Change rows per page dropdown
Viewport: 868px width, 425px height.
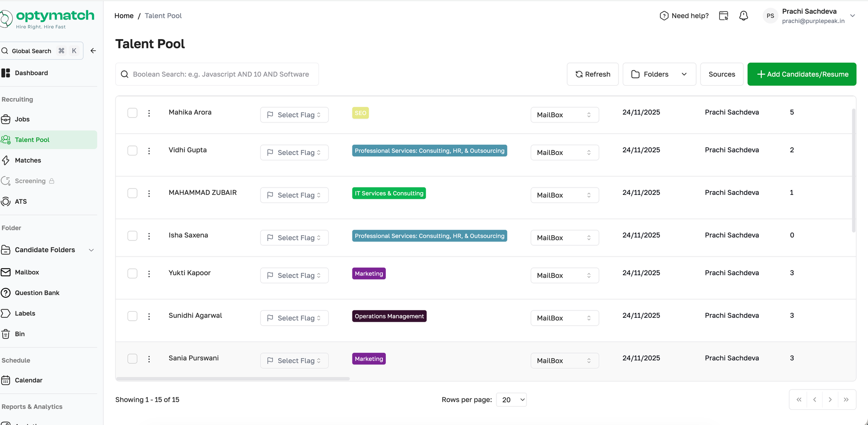[x=511, y=400]
